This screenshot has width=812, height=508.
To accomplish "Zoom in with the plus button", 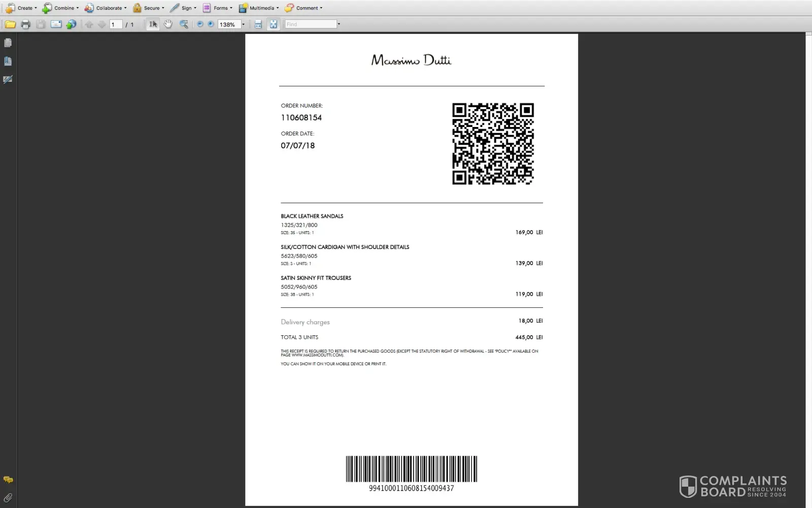I will click(211, 24).
